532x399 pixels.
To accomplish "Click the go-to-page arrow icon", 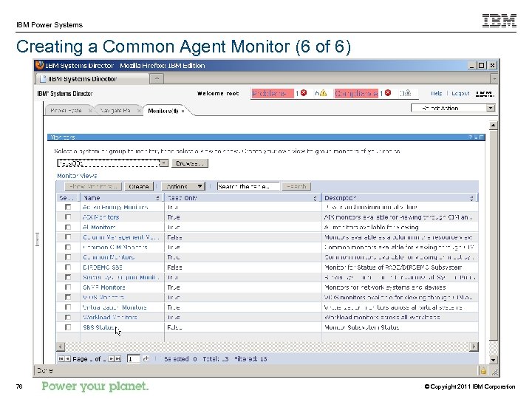I will (146, 358).
